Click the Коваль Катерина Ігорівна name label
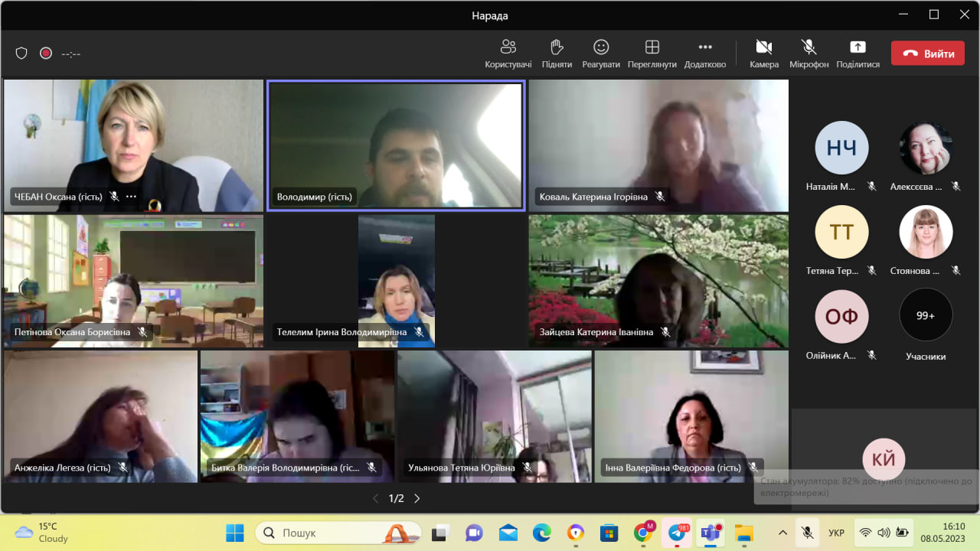This screenshot has height=551, width=980. [x=593, y=197]
